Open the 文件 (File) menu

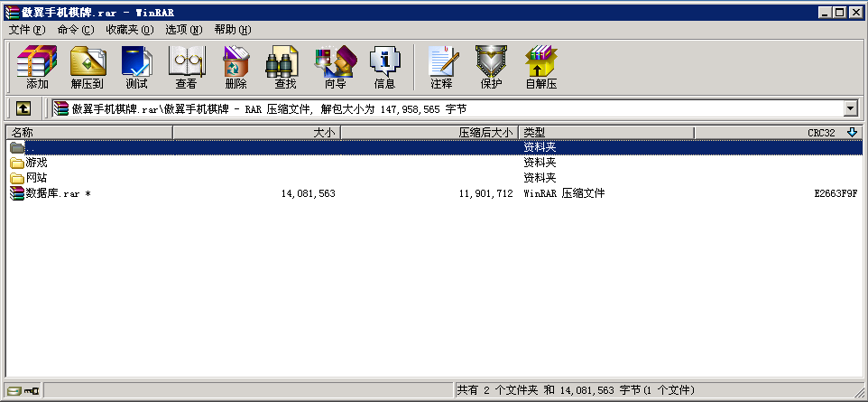26,30
